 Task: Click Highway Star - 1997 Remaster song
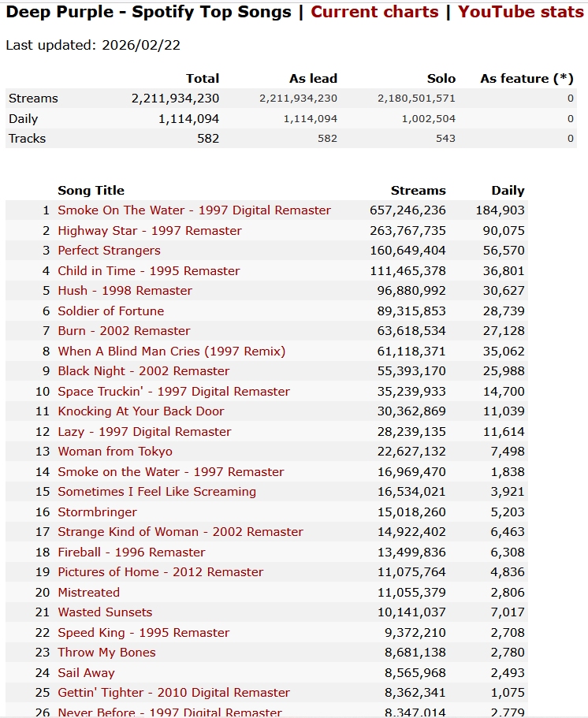pyautogui.click(x=150, y=231)
